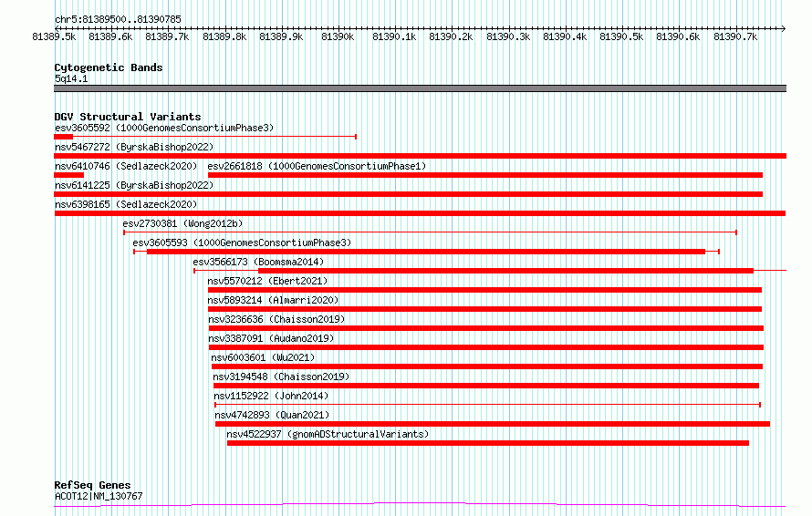Screen dimensions: 812x516
Task: Click the 81390.4k ruler tick label
Action: click(x=565, y=36)
